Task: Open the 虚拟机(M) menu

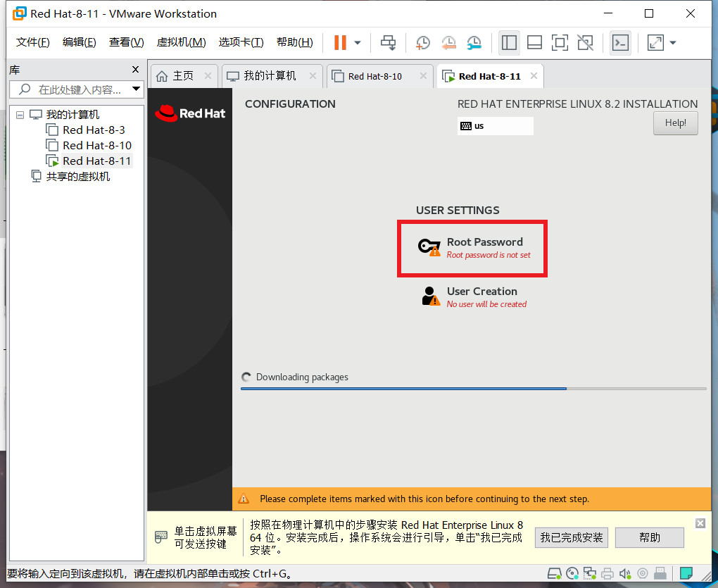Action: tap(182, 42)
